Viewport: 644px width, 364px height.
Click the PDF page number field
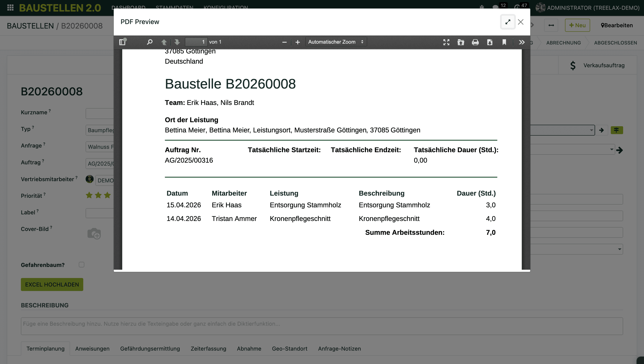click(196, 42)
